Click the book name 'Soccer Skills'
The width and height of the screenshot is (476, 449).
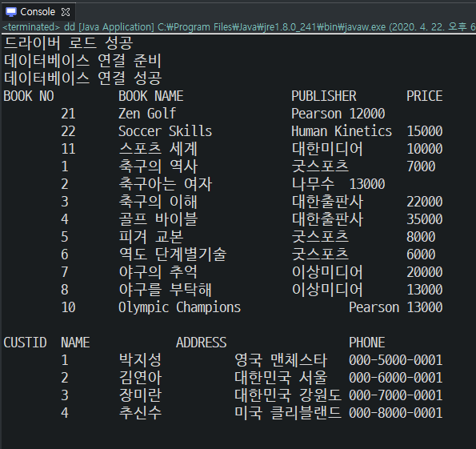click(x=165, y=131)
